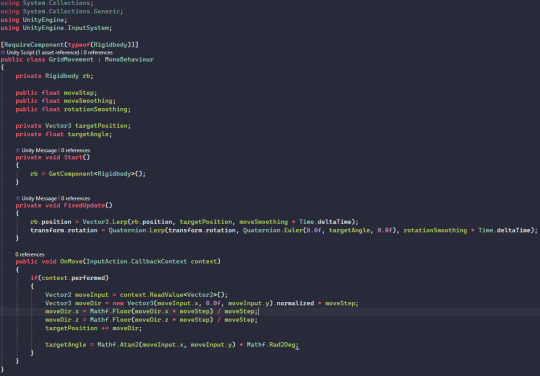
Task: Click the 'private Vector3 targetPosition;' declaration
Action: pos(73,126)
